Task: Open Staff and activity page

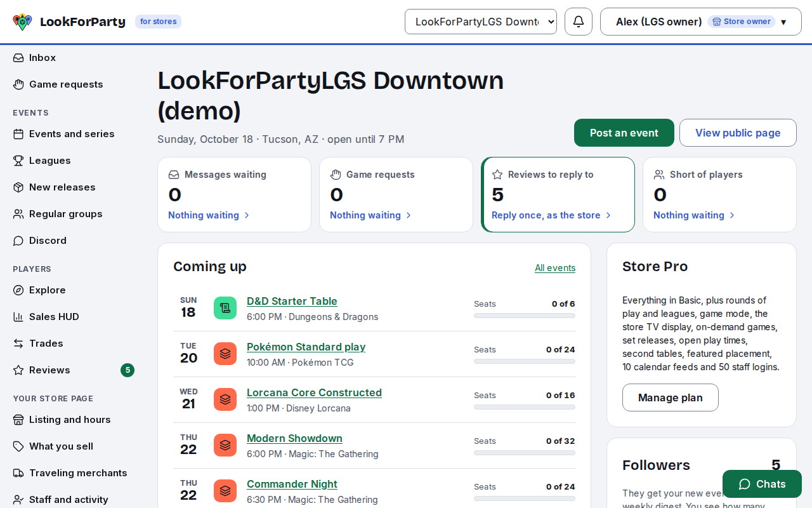Action: click(x=74, y=500)
